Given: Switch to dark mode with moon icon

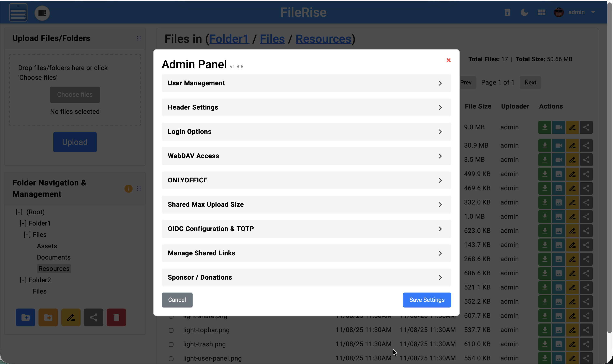Looking at the screenshot, I should point(524,12).
